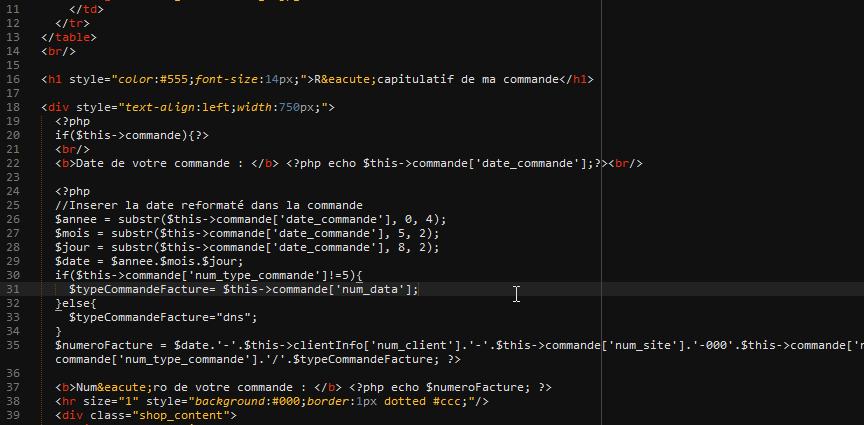Click line number 22 in the gutter
The image size is (864, 425).
[13, 164]
